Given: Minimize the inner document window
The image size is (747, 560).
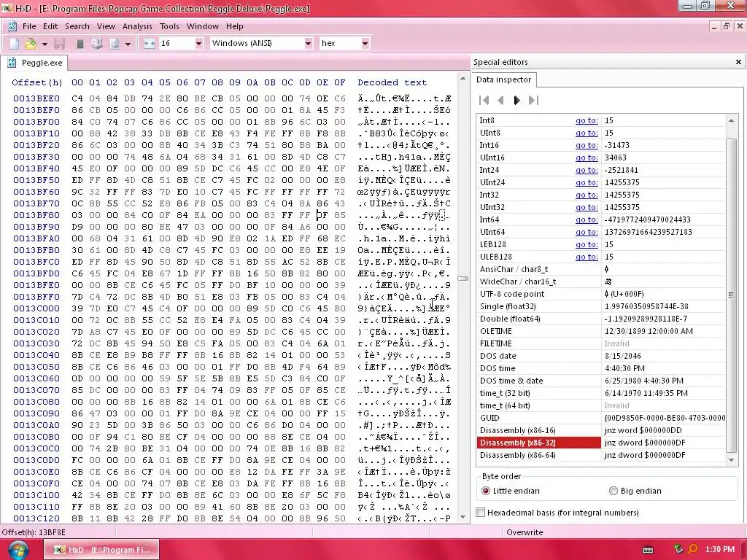Looking at the screenshot, I should pyautogui.click(x=713, y=26).
